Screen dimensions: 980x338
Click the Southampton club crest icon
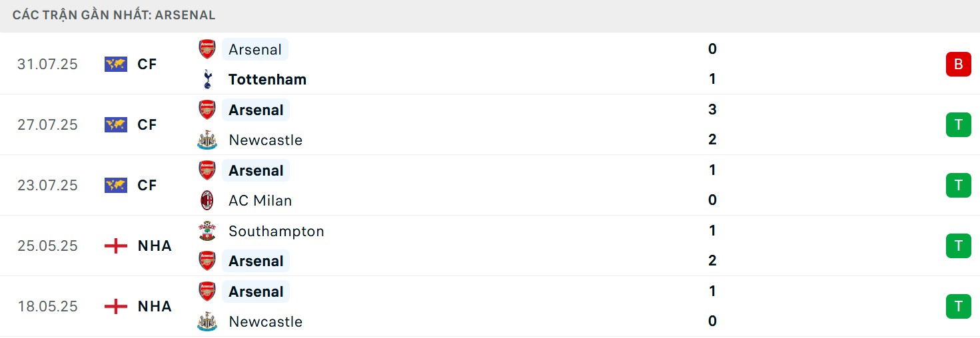207,231
